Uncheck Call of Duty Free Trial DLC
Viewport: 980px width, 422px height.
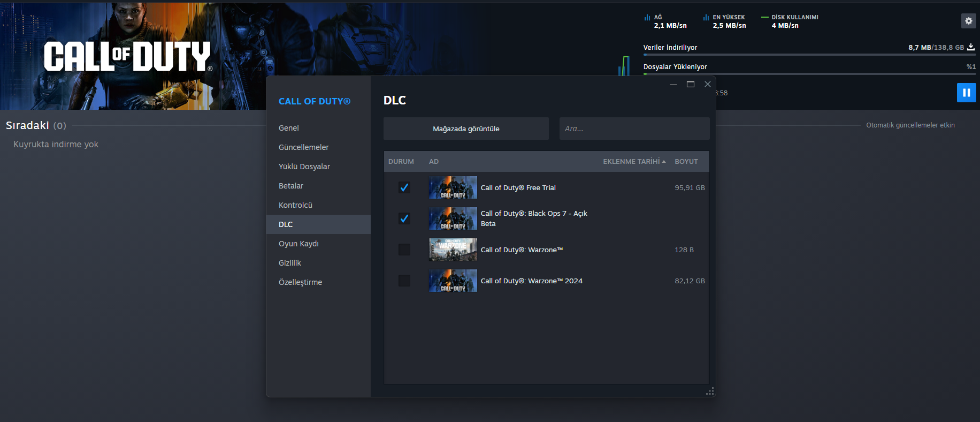pyautogui.click(x=404, y=187)
